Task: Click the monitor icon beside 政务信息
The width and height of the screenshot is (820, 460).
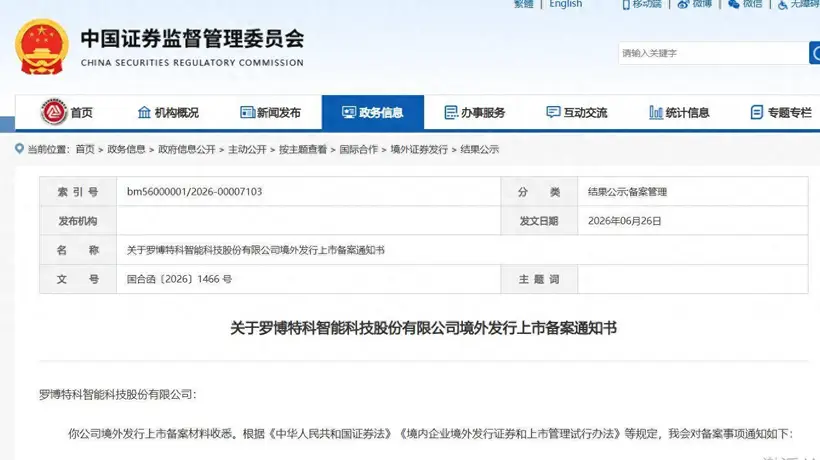Action: pyautogui.click(x=349, y=112)
